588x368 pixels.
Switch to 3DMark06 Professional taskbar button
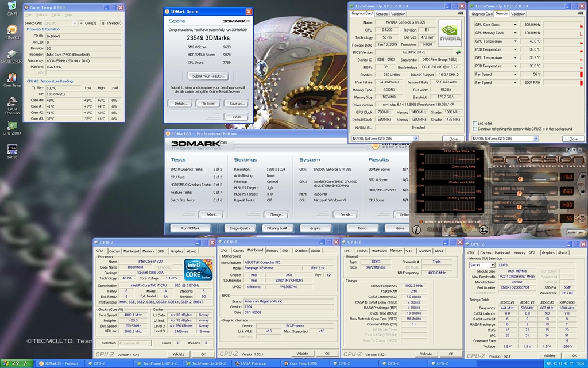tap(60, 363)
